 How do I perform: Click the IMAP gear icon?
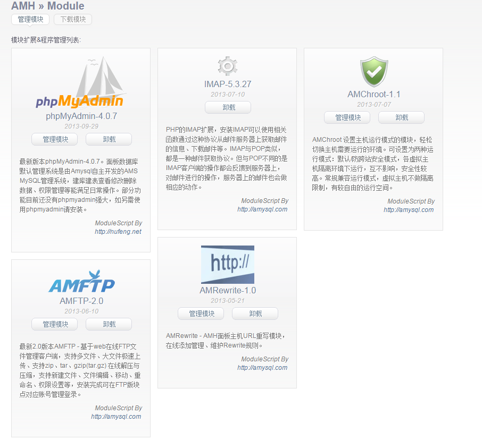pos(227,66)
